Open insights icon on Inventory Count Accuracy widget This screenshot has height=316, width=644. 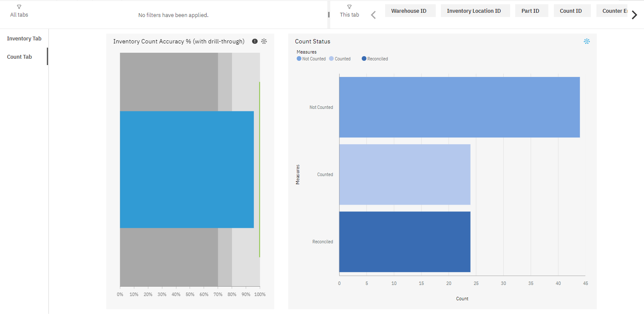tap(264, 41)
